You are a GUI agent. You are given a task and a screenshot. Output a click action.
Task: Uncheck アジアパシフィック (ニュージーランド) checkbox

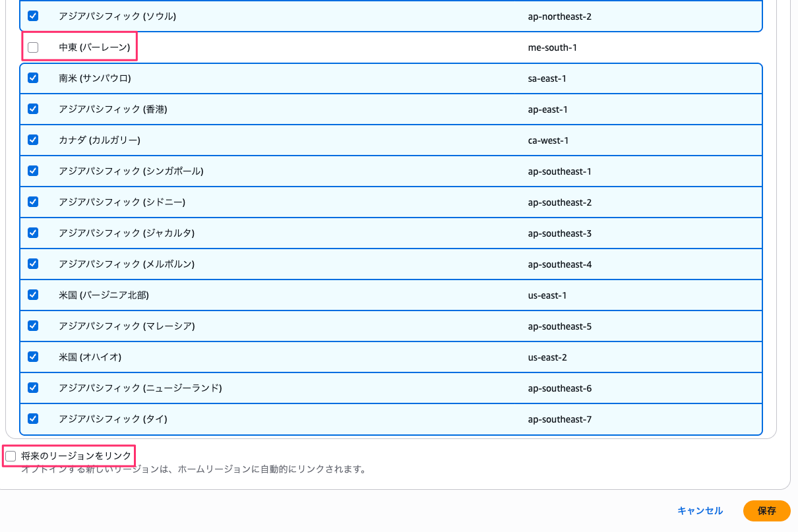coord(33,388)
